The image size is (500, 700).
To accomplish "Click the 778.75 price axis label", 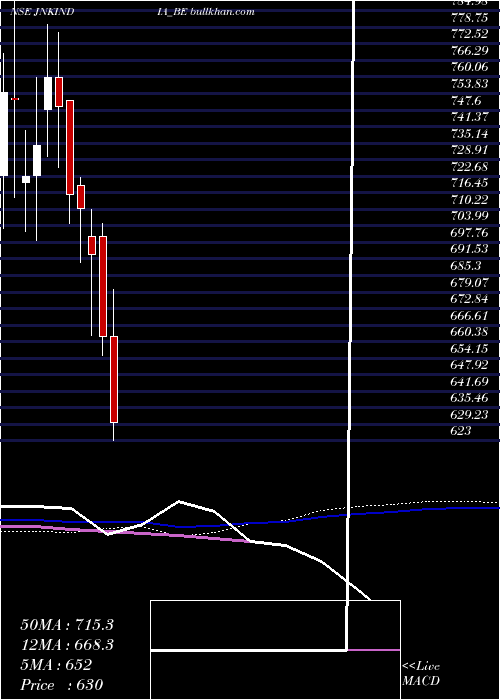I will (469, 18).
